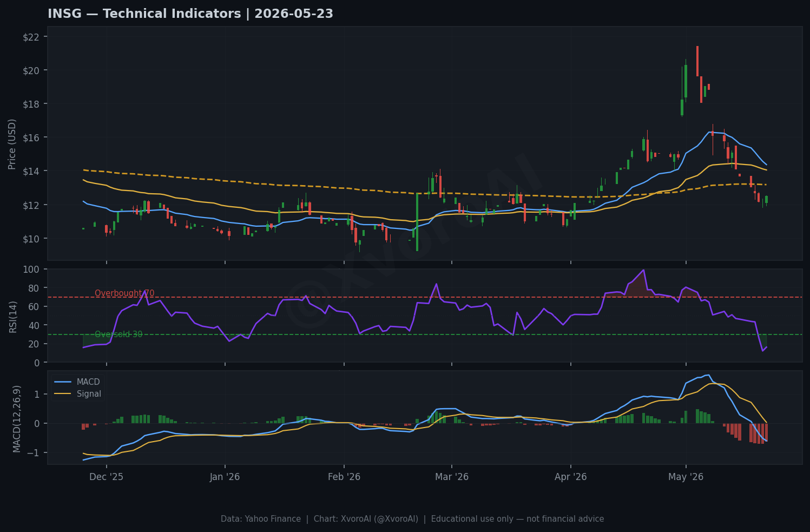The height and width of the screenshot is (532, 810).
Task: Click the Apr '26 date label
Action: [x=571, y=477]
